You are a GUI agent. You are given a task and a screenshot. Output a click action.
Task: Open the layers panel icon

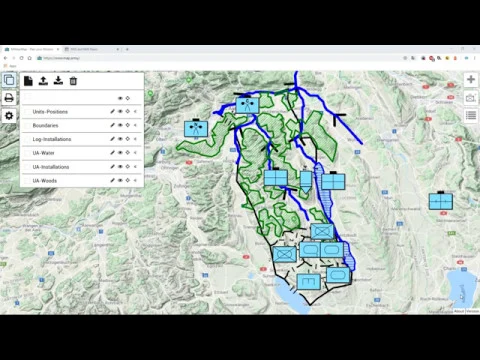click(9, 80)
